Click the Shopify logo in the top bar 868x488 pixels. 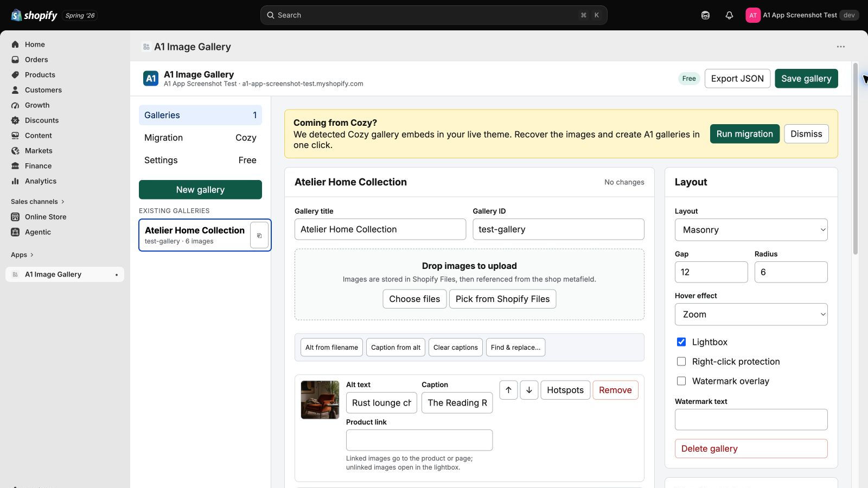point(34,15)
